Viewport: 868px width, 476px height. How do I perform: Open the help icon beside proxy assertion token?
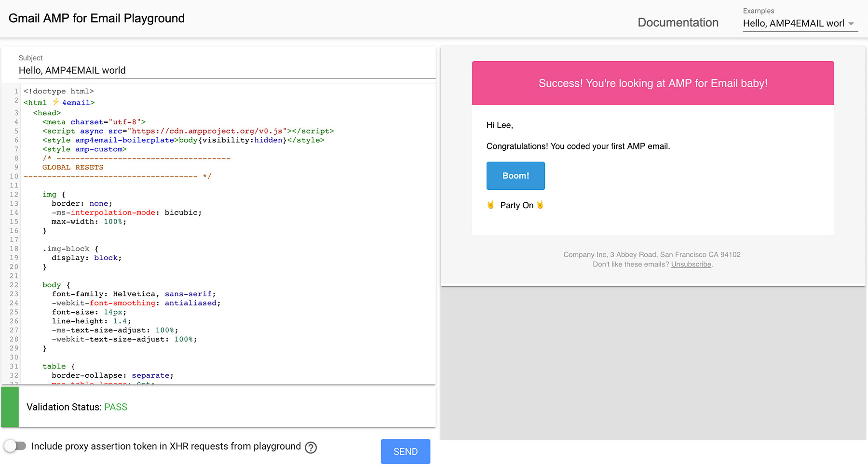[311, 448]
